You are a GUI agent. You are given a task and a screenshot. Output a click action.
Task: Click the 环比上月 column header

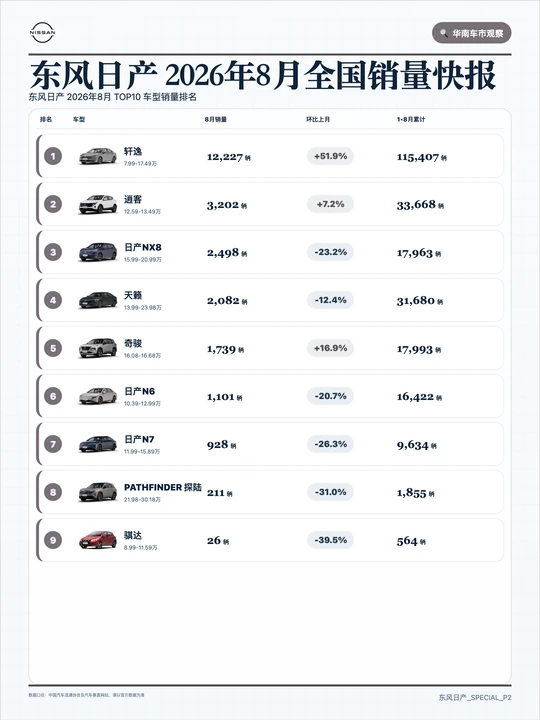[x=318, y=119]
